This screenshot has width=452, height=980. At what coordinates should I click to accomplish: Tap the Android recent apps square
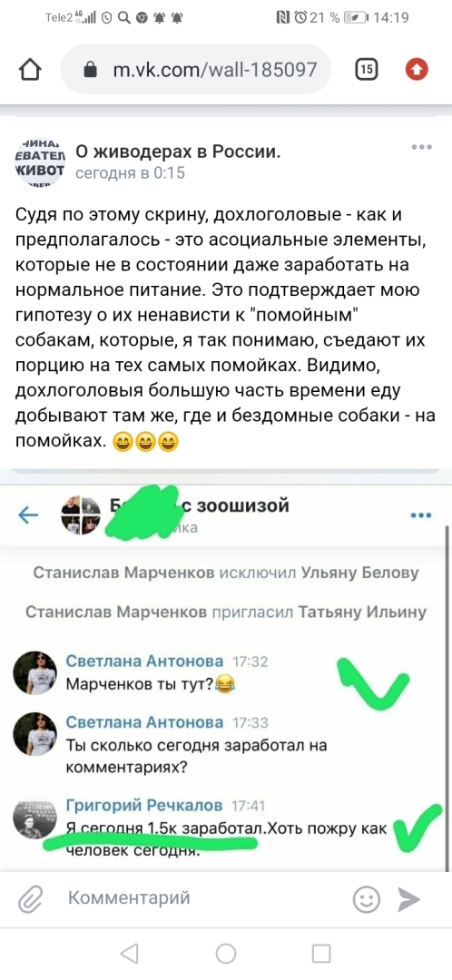(x=321, y=953)
